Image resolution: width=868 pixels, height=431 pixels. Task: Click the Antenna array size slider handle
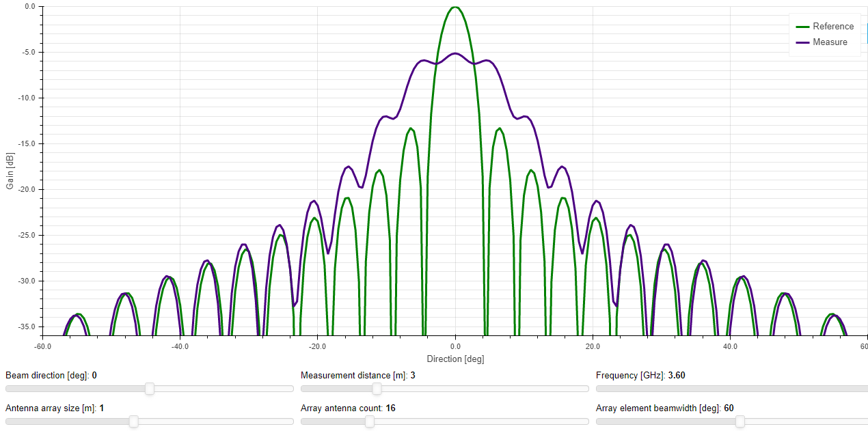pyautogui.click(x=134, y=421)
